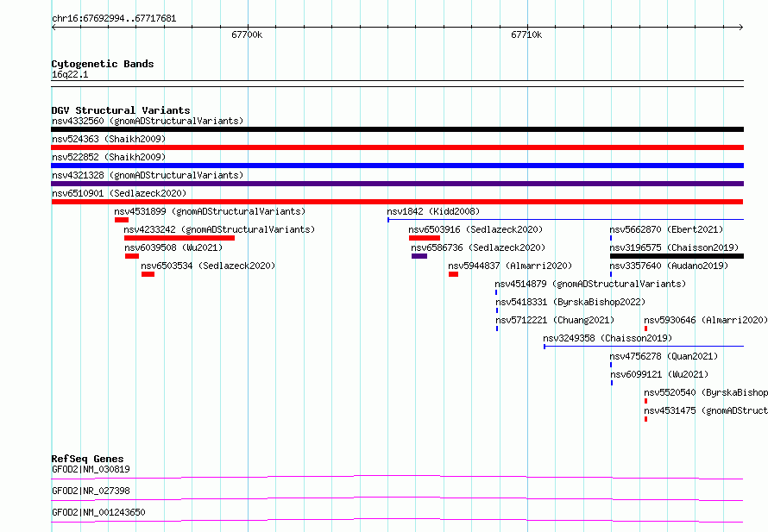Open the nsv5930646 (Almarri2020) label
Viewport: 768px width, 532px height.
705,320
